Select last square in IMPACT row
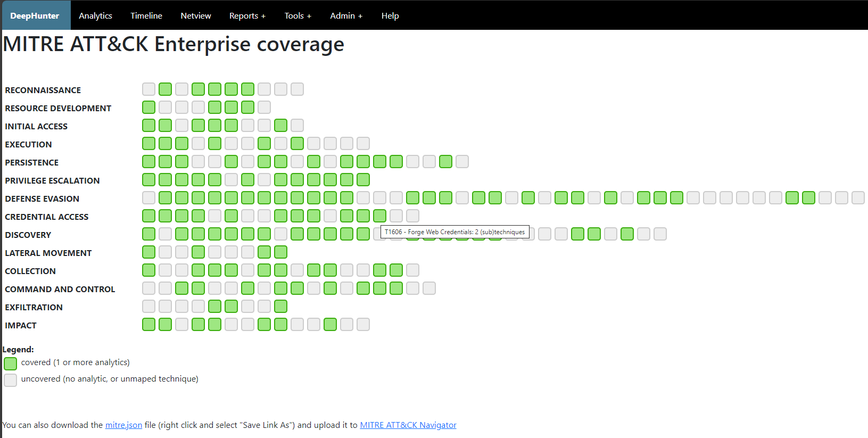Viewport: 868px width, 438px height. coord(363,324)
